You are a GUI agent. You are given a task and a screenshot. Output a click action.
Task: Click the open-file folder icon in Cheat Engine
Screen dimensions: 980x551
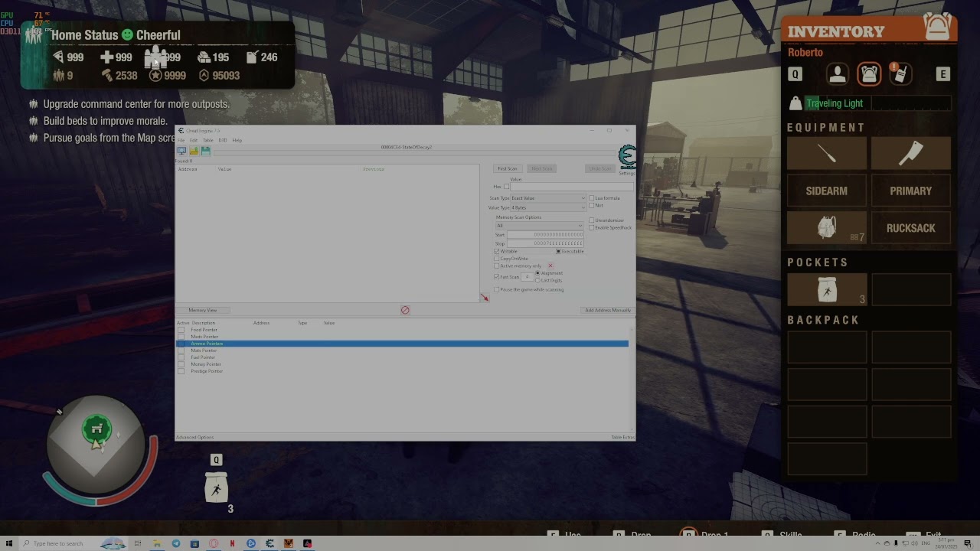(x=194, y=151)
